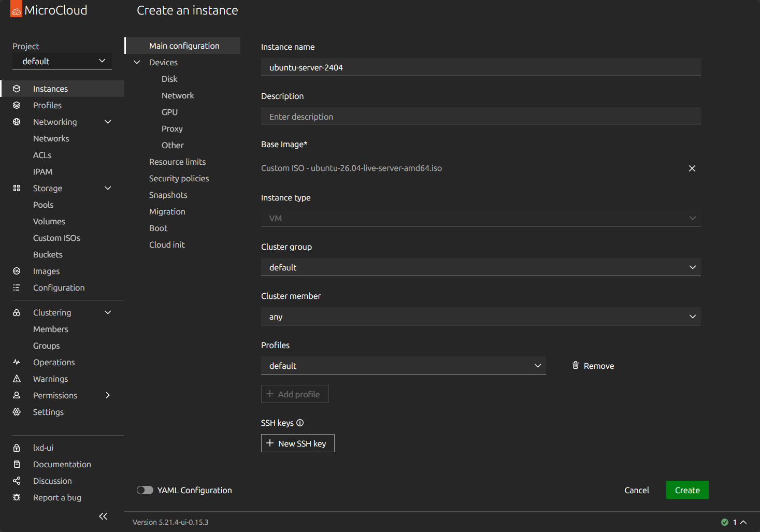760x532 pixels.
Task: Go to Migration section
Action: tap(167, 211)
